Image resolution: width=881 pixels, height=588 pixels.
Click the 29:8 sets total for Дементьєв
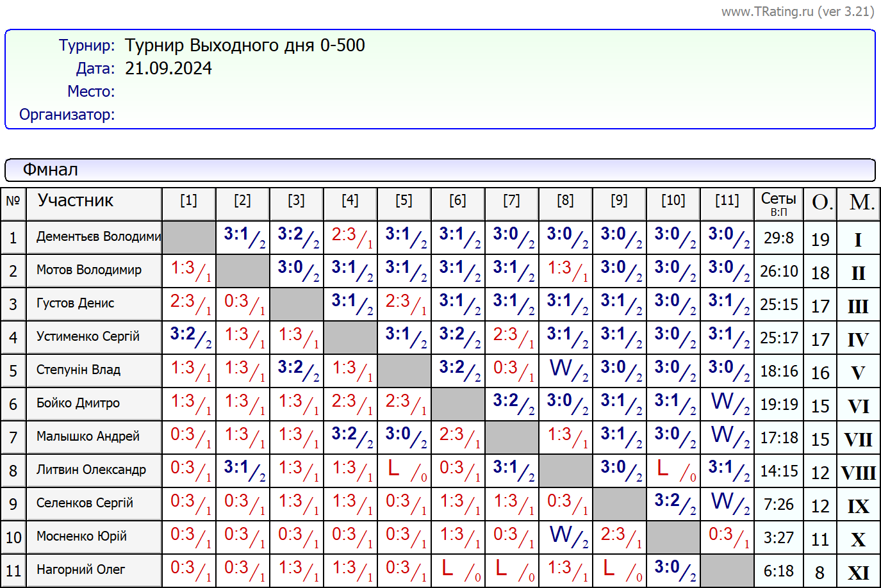[x=778, y=238]
